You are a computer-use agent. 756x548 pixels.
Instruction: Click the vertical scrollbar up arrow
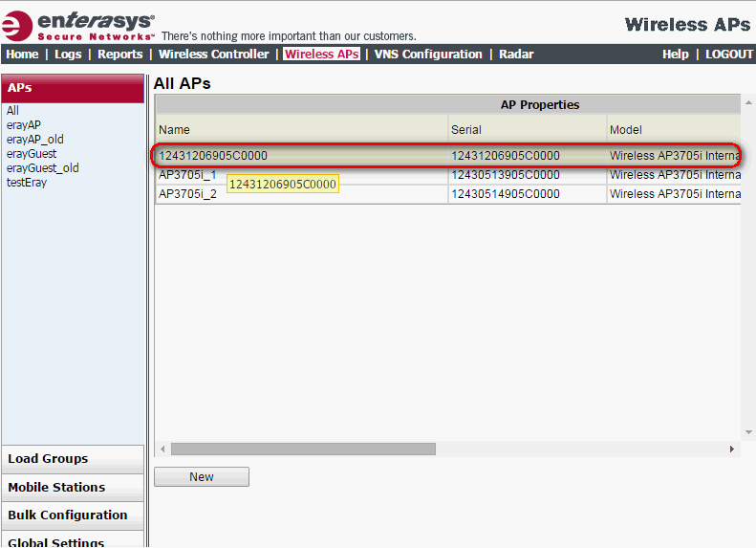tap(748, 102)
